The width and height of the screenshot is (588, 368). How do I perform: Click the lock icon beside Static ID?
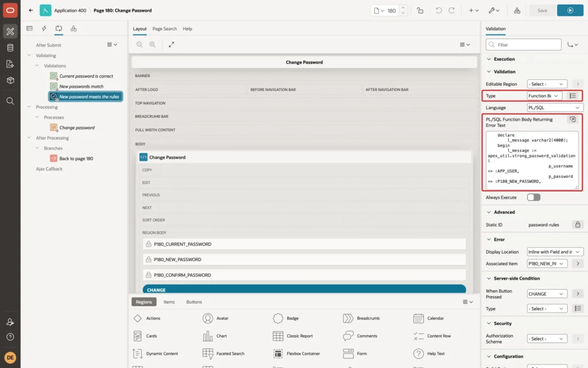click(578, 225)
